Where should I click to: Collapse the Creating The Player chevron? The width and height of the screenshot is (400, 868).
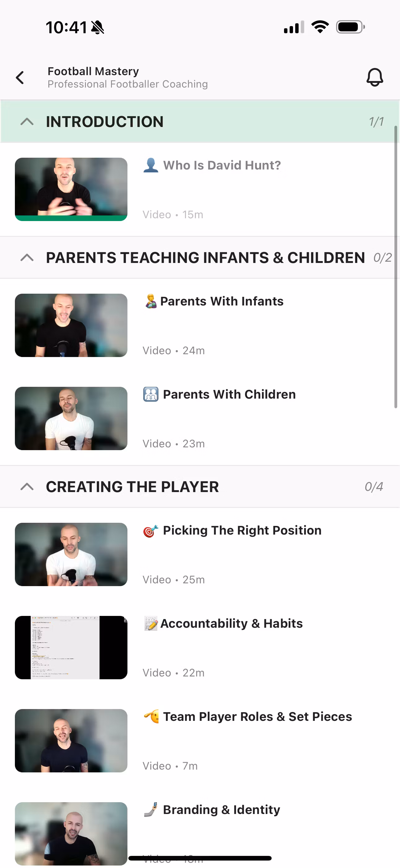coord(27,487)
